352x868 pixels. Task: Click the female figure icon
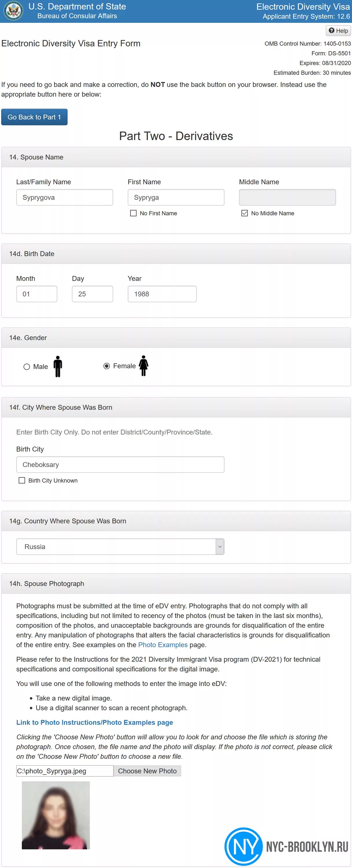click(144, 366)
